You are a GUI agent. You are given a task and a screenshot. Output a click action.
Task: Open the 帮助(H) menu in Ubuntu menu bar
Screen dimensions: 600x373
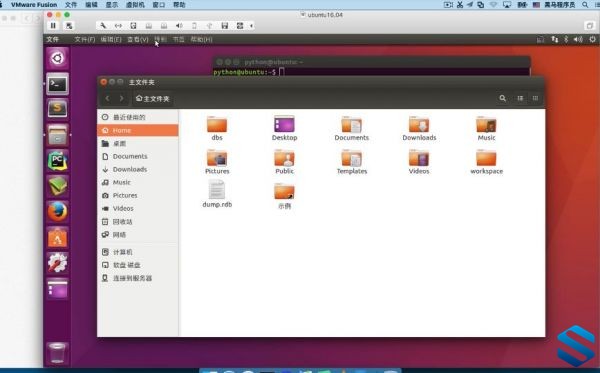[201, 39]
